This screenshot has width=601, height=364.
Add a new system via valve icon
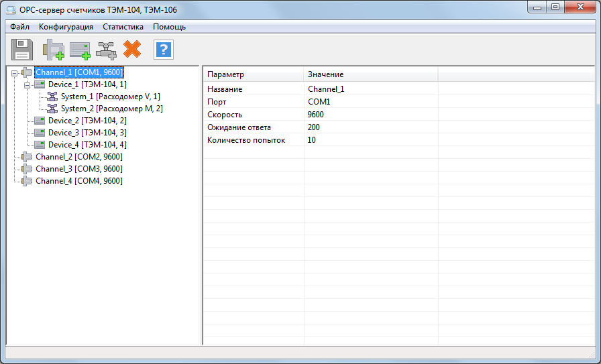tap(106, 50)
